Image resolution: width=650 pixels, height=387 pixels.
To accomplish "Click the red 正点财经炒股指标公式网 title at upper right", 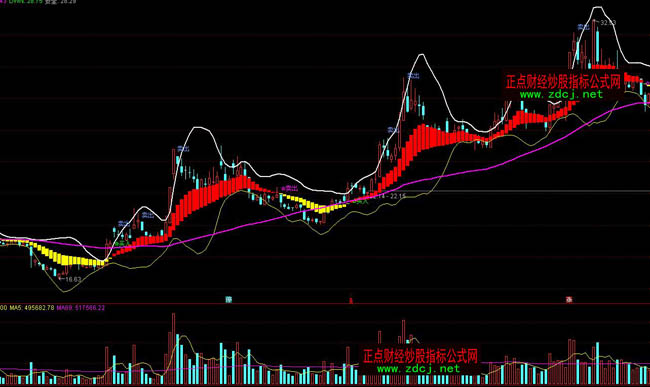I will 563,81.
